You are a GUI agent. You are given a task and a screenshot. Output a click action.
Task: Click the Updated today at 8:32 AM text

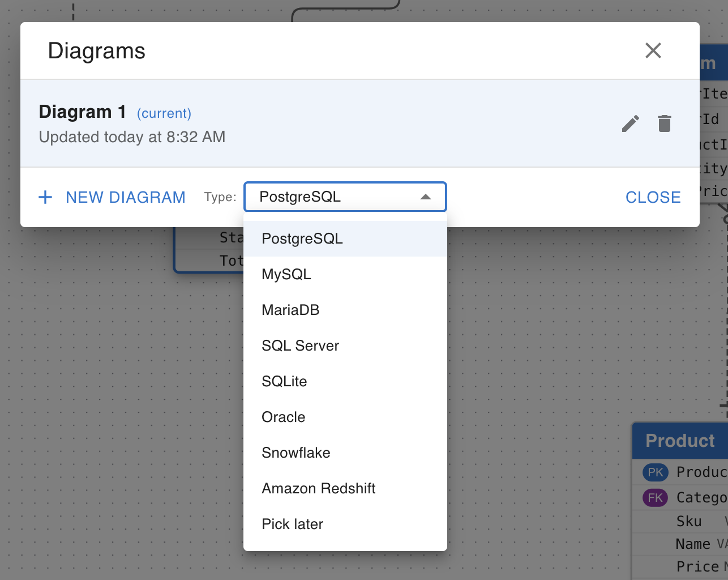(x=132, y=137)
